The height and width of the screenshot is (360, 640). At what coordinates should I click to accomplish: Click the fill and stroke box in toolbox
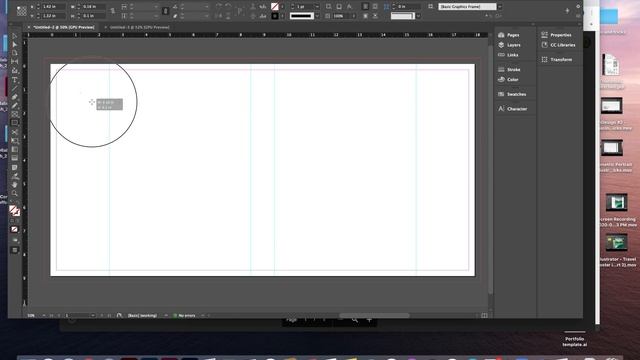pos(14,211)
